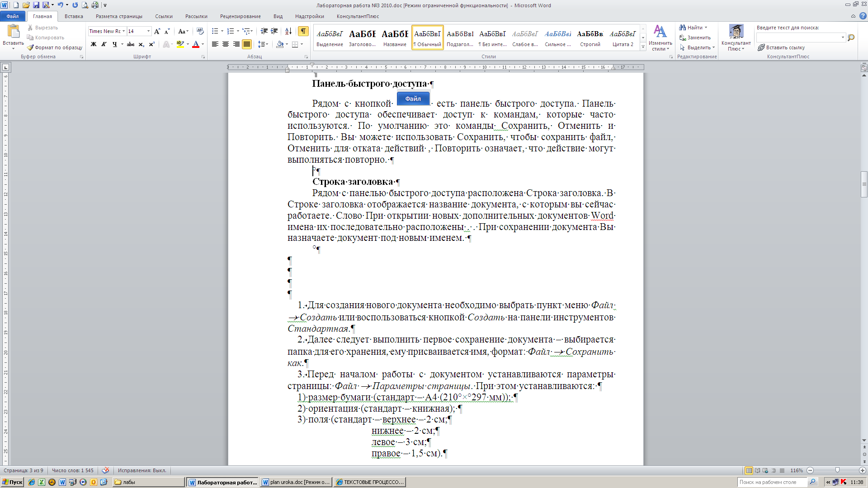Select the Format Painter (Формат по образцу)

click(x=54, y=47)
